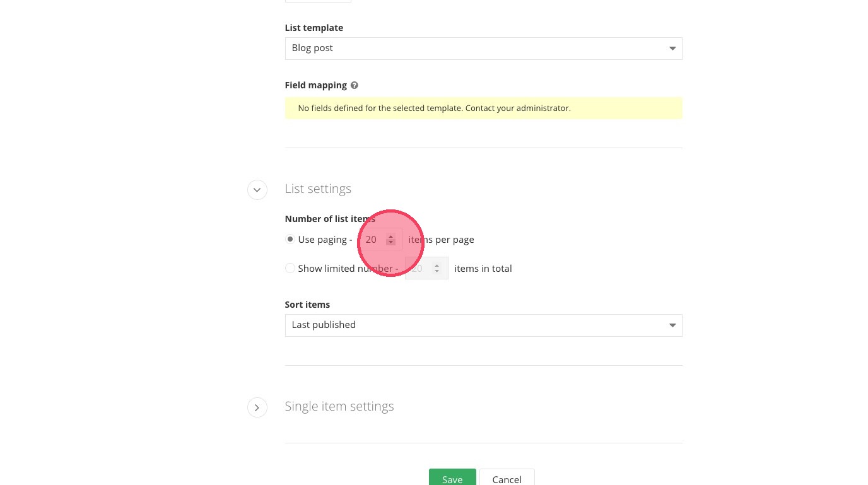Click the Sort items dropdown arrow
Image resolution: width=868 pixels, height=485 pixels.
coord(672,325)
